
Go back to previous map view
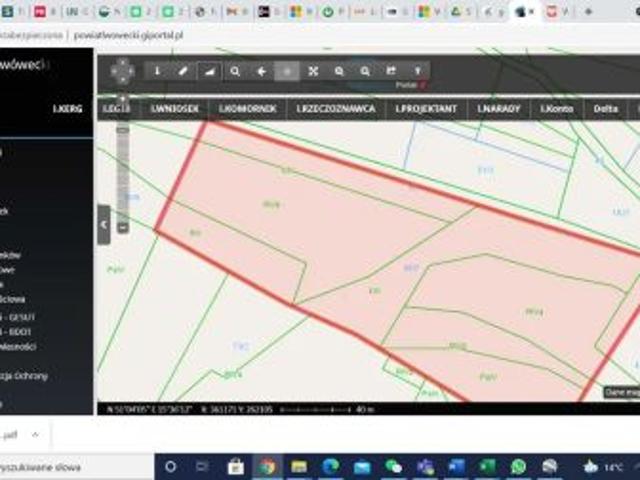[x=261, y=71]
